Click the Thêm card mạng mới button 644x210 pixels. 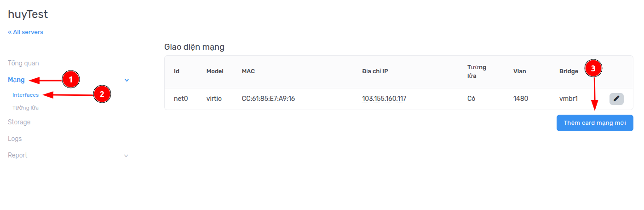click(595, 123)
